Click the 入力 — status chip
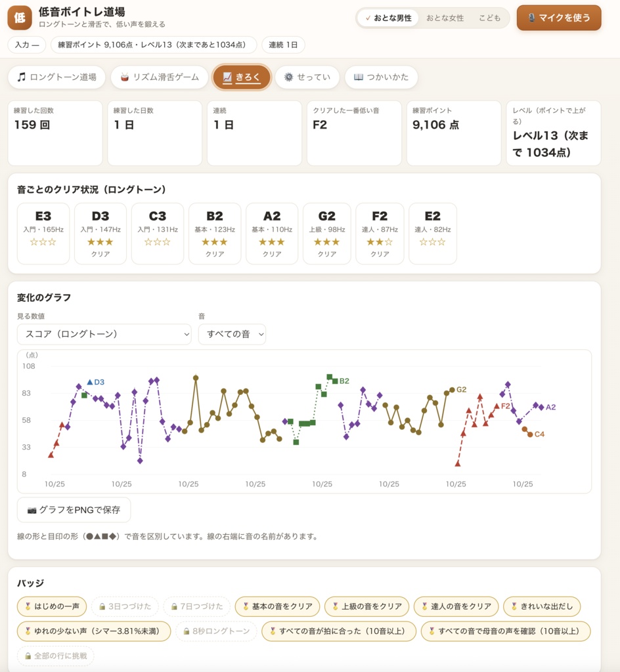This screenshot has width=620, height=672. point(27,45)
